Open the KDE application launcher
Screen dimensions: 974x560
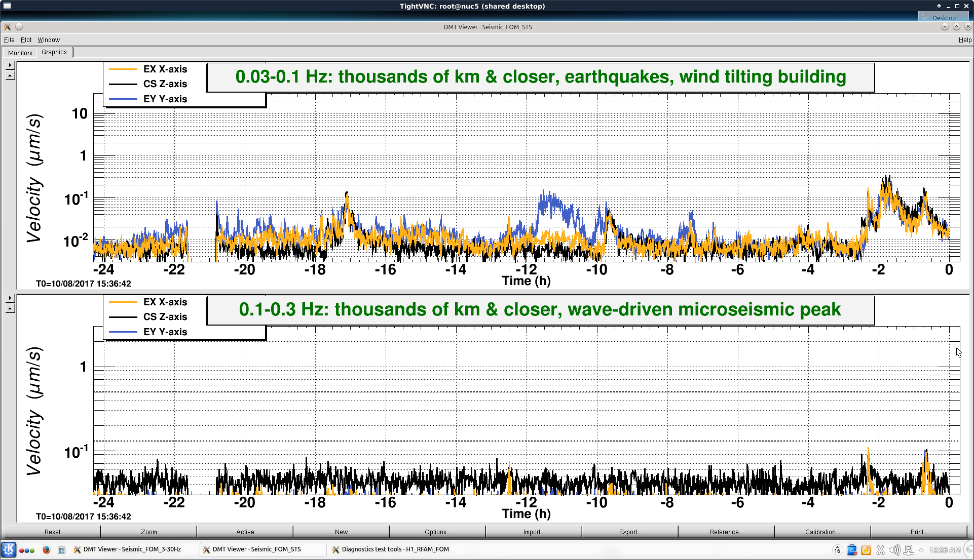point(9,549)
